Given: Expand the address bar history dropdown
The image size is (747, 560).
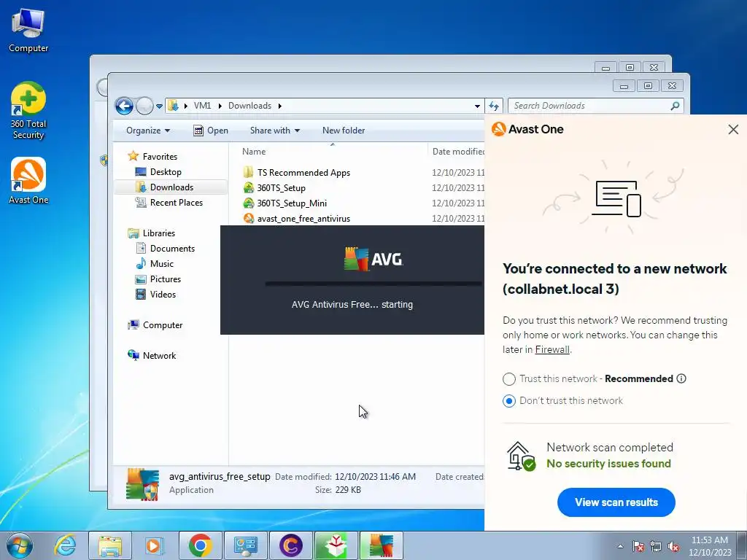Looking at the screenshot, I should (x=477, y=106).
